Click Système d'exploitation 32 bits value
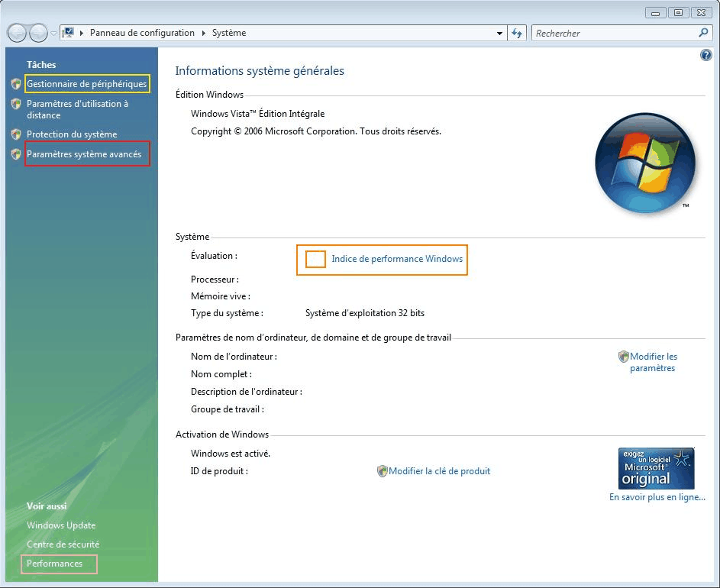This screenshot has width=720, height=588. tap(365, 313)
